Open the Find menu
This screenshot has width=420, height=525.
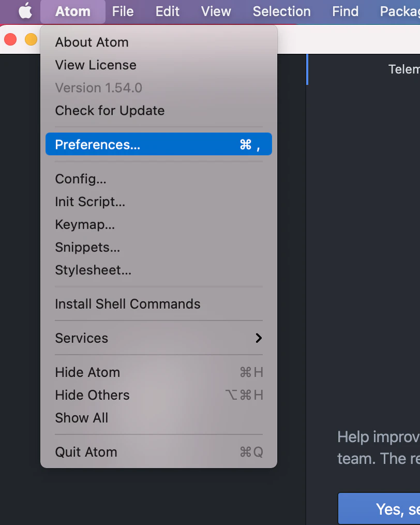(x=345, y=11)
